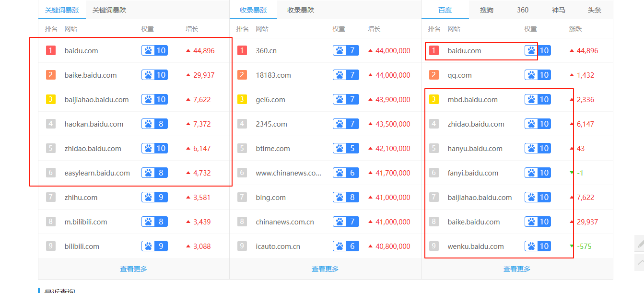Screen dimensions: 644x293
Task: Click the weight badge for www.chinanews.co… row
Action: 346,173
